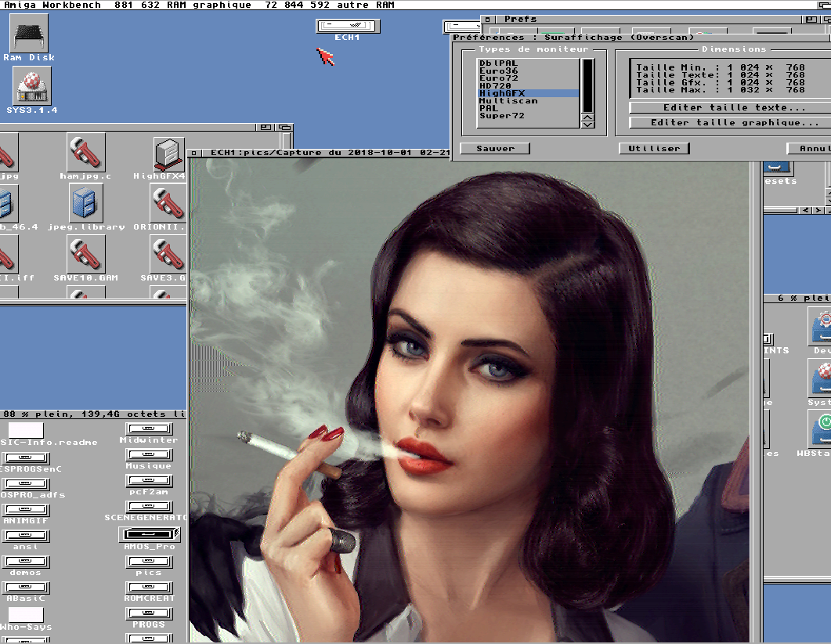The image size is (831, 644).
Task: Open the pics drawer
Action: pos(148,561)
